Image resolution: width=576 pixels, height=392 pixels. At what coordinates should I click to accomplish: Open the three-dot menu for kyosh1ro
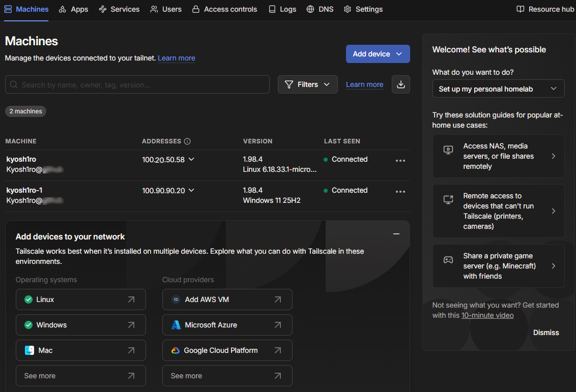(x=400, y=160)
